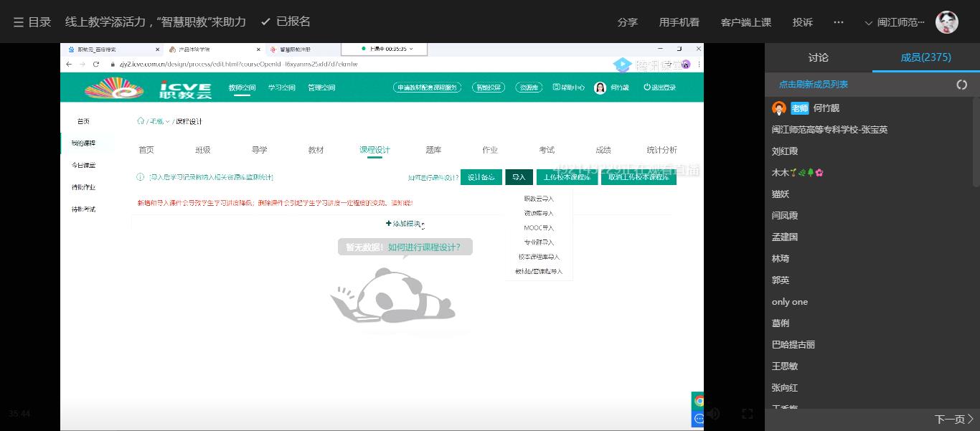
Task: Click the 分享 button
Action: [627, 22]
